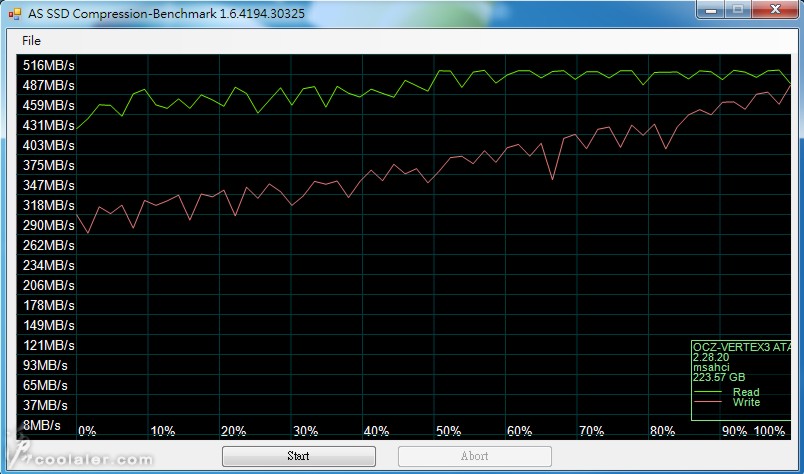
Task: Click the Read legend entry
Action: pos(746,392)
